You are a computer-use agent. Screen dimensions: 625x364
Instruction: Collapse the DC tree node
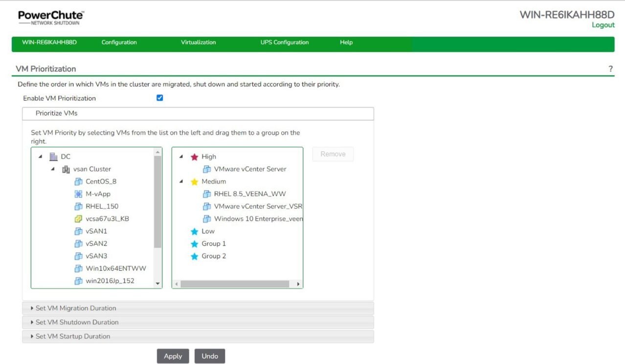coord(40,157)
